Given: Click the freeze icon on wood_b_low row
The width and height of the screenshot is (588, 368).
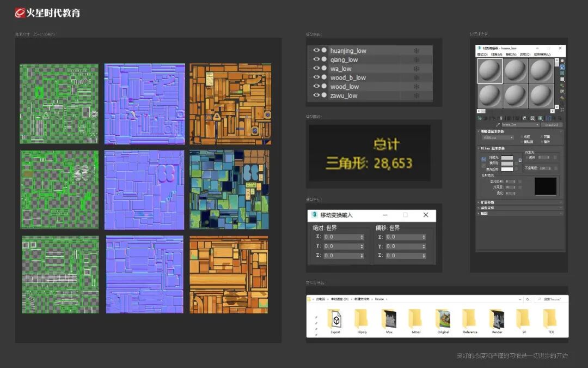Looking at the screenshot, I should 416,77.
